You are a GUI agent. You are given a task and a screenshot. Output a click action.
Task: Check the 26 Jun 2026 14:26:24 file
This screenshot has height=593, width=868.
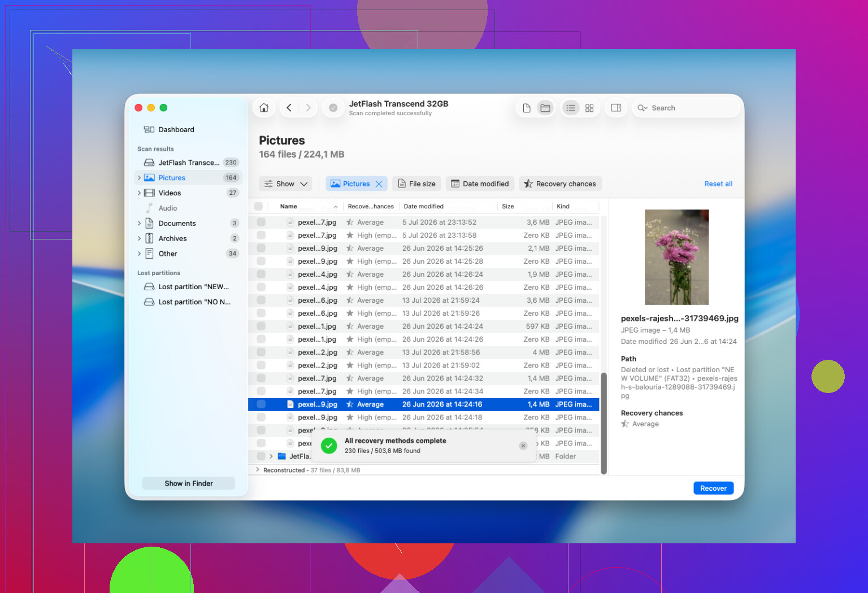pos(261,274)
